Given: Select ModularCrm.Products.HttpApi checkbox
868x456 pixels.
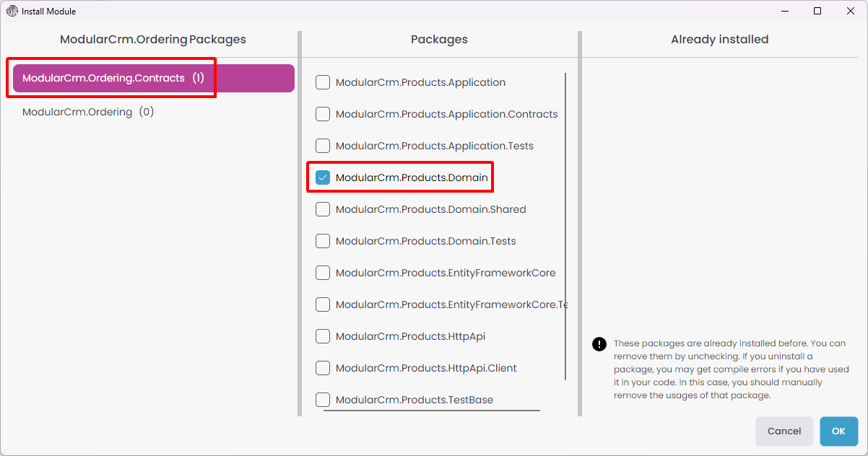Looking at the screenshot, I should click(323, 336).
